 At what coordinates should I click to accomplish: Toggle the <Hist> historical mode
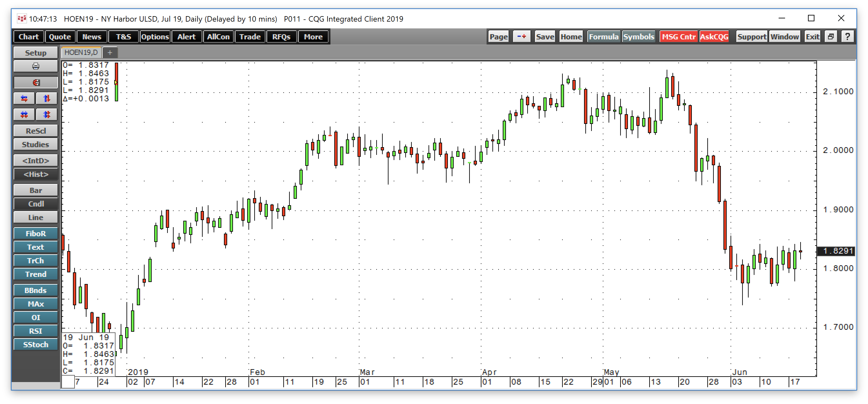[35, 174]
